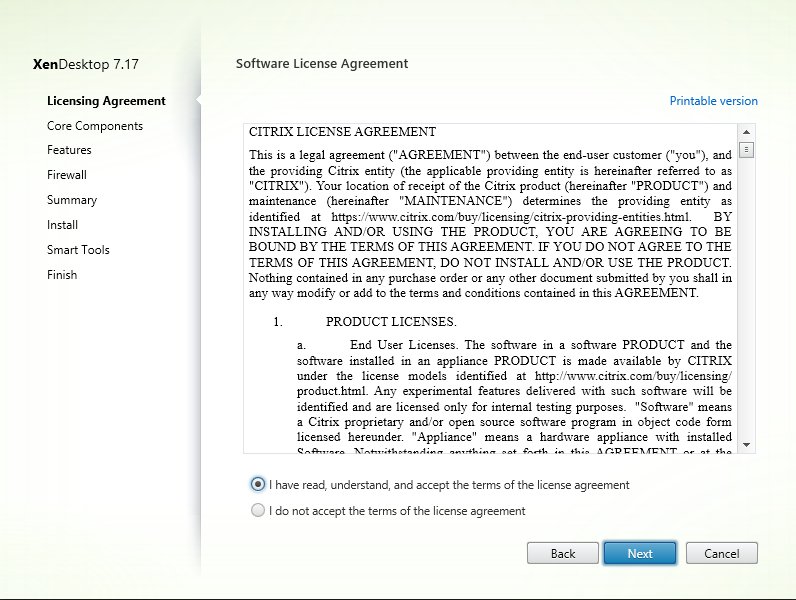Click the XenDesktop 7.17 title

click(x=86, y=64)
